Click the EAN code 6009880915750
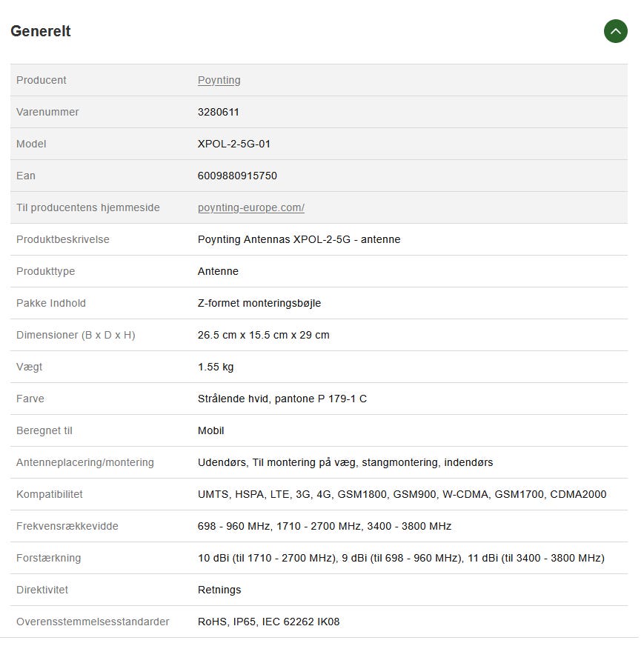 click(237, 176)
